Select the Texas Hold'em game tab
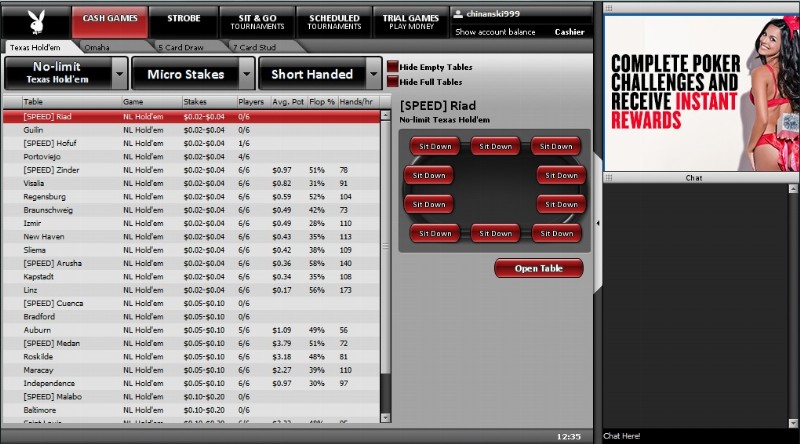Screen dimensions: 800x444 (40, 47)
